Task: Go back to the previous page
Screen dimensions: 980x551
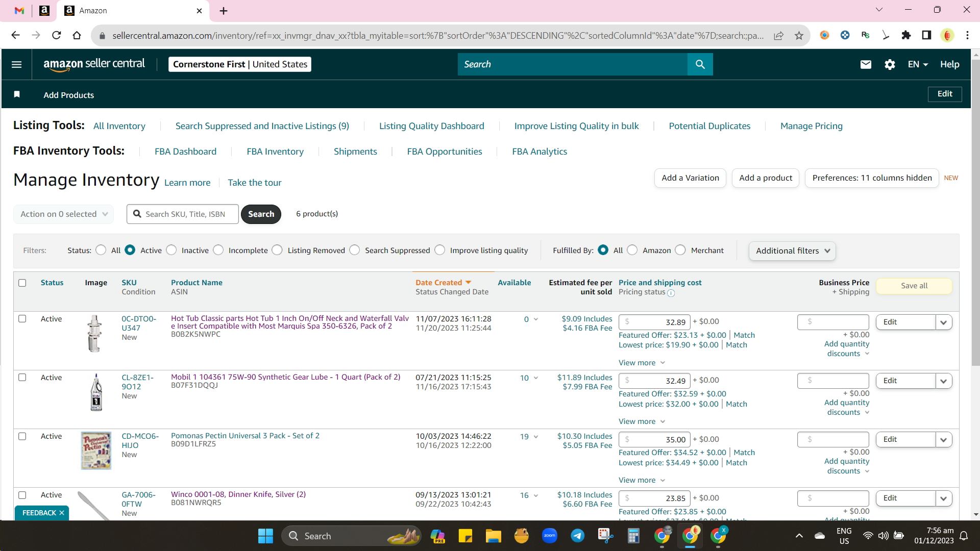Action: tap(15, 35)
